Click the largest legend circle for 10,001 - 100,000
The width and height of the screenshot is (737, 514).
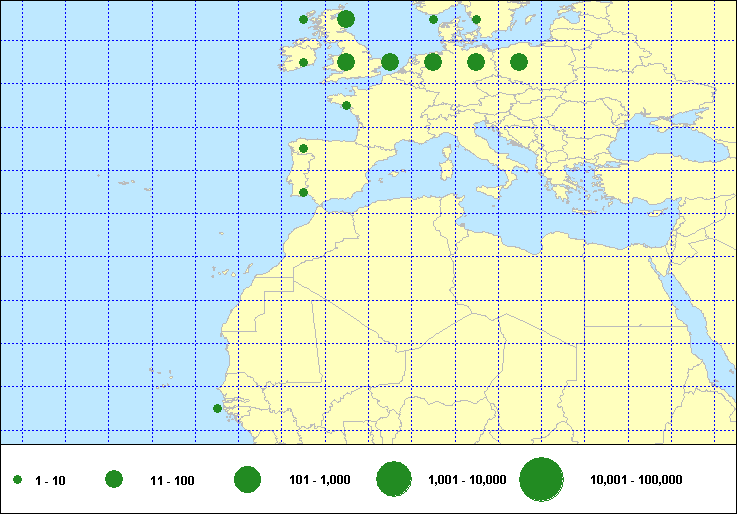coord(541,480)
